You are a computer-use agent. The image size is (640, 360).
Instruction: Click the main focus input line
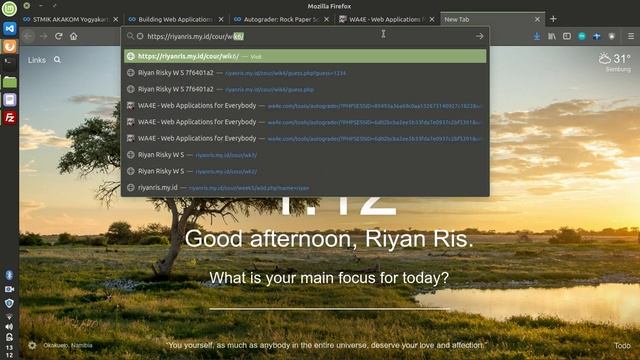[329, 301]
